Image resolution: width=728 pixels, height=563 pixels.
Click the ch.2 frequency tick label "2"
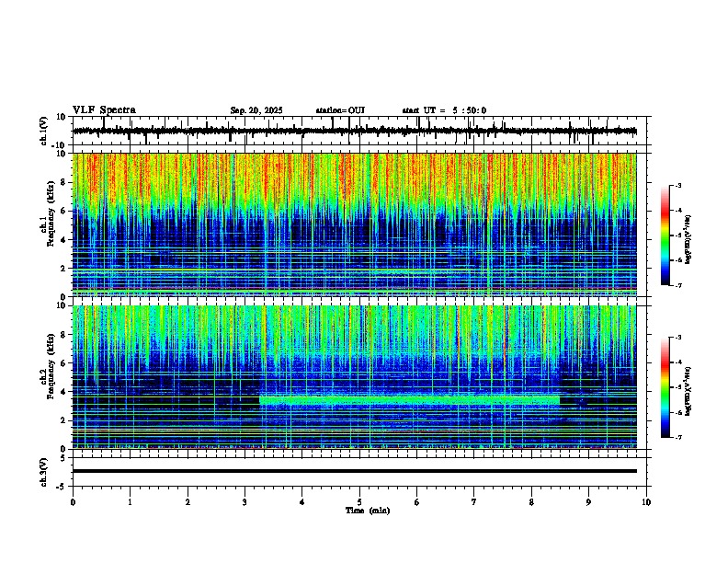64,420
